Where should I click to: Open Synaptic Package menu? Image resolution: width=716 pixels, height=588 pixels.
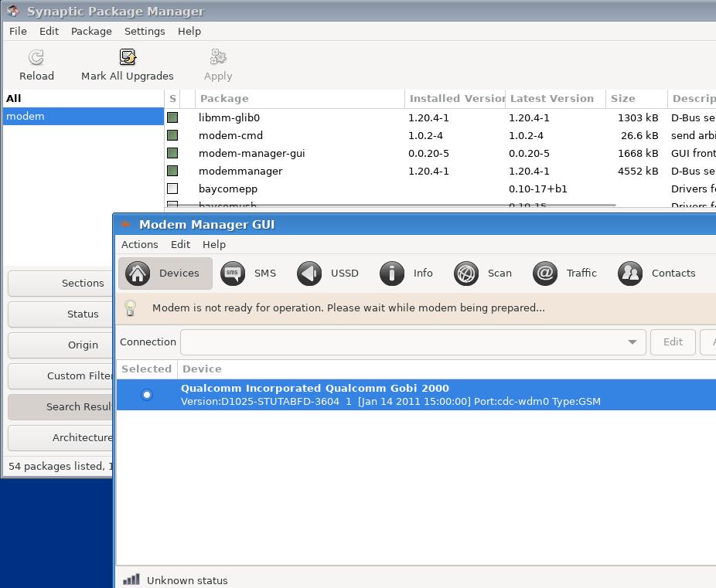91,31
